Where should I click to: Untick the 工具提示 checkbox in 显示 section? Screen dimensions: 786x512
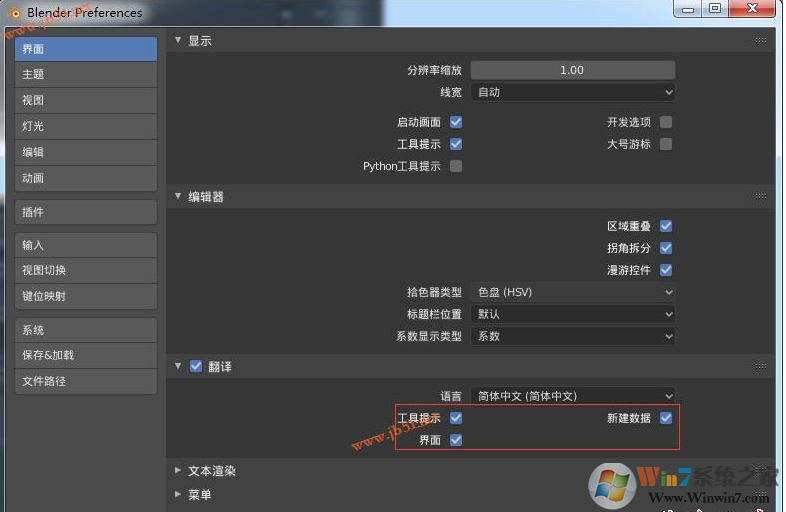click(456, 144)
